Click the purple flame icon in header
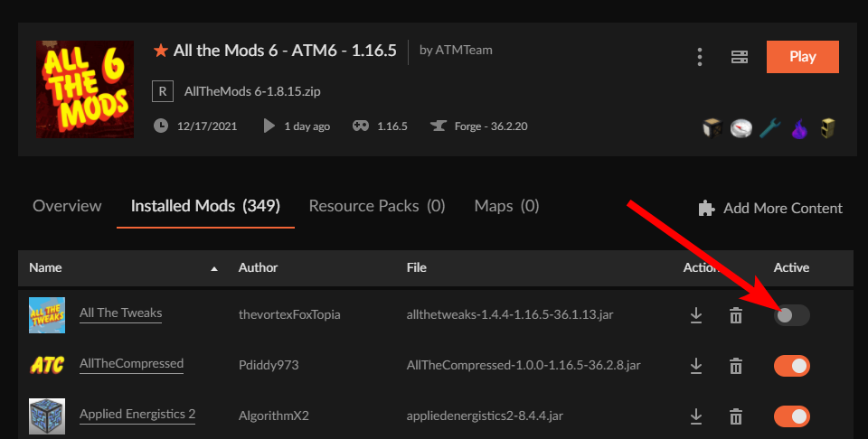 pos(798,128)
